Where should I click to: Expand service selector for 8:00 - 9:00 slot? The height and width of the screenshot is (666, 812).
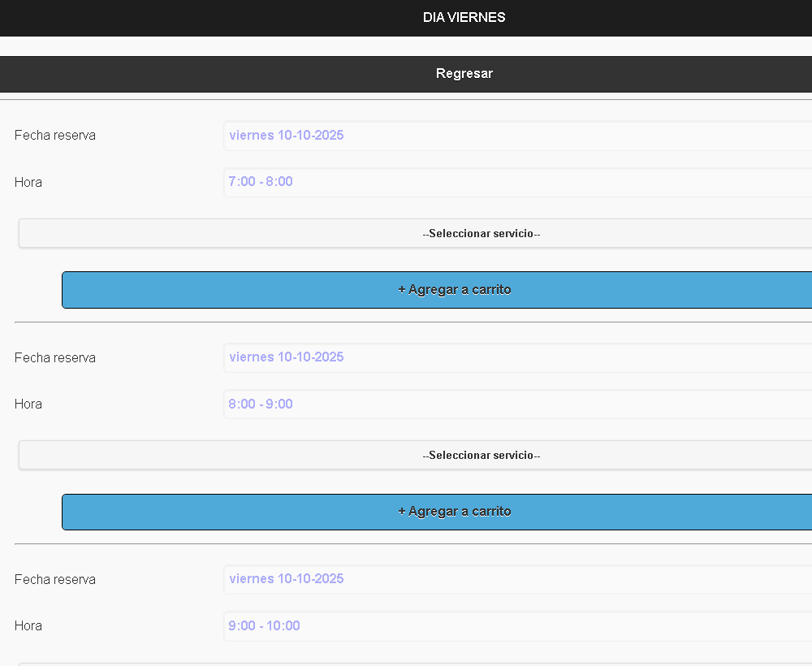[x=481, y=456]
